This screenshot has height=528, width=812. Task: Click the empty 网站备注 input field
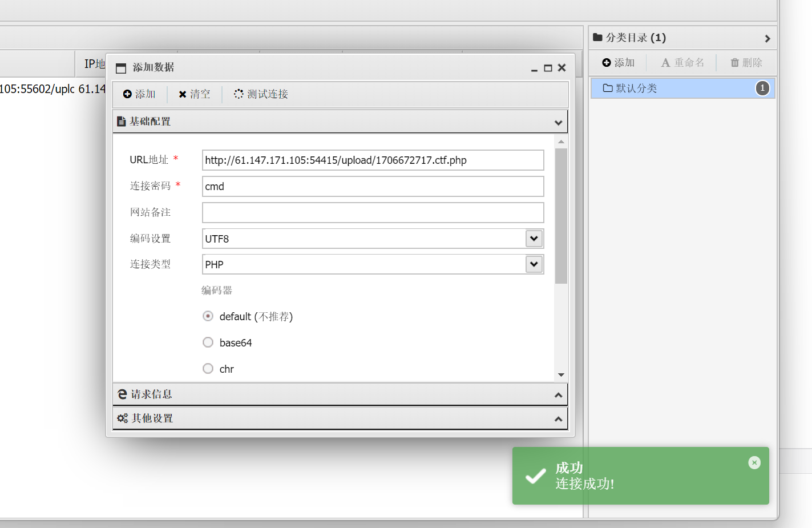(373, 213)
